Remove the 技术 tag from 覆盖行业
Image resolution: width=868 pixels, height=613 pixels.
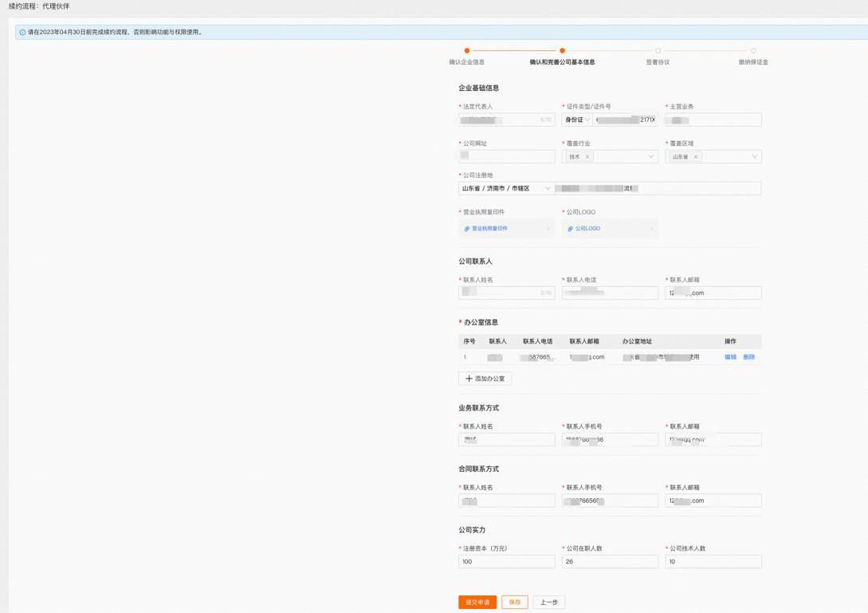[587, 157]
